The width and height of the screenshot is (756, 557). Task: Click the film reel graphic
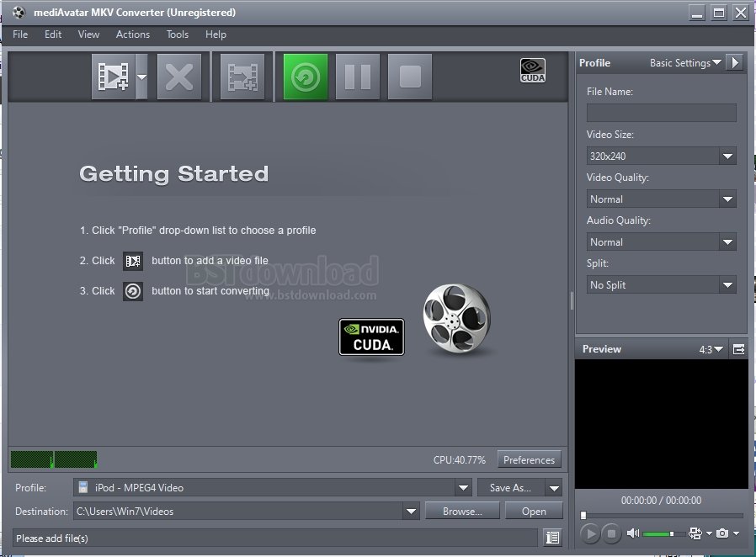click(456, 319)
